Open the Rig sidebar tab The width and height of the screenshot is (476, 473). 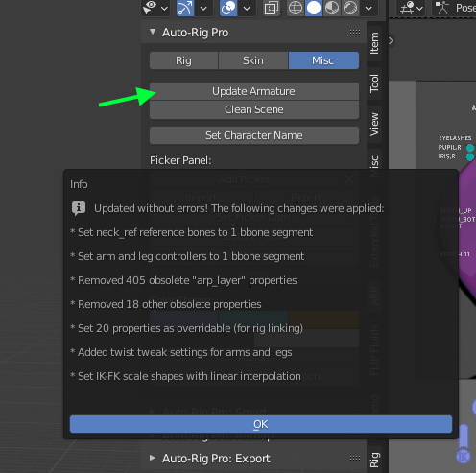374,460
